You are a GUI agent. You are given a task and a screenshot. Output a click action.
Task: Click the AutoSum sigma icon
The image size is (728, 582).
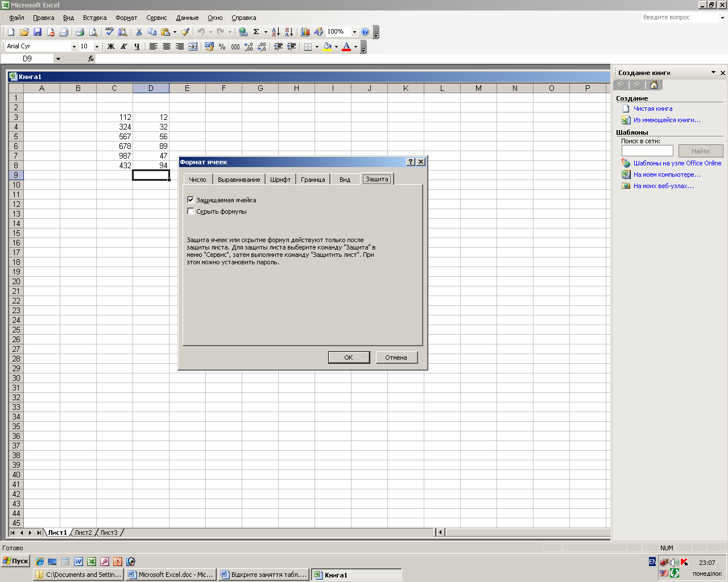click(256, 32)
